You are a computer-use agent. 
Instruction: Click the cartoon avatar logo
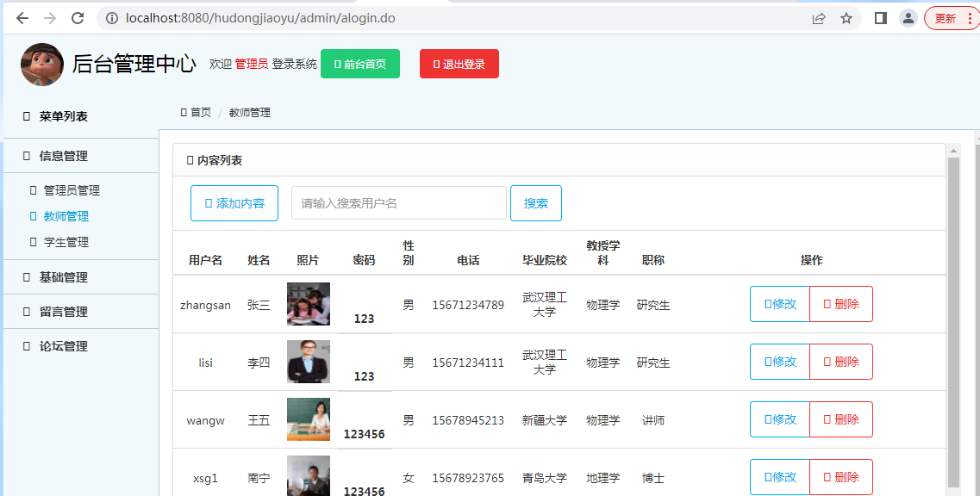[x=42, y=65]
